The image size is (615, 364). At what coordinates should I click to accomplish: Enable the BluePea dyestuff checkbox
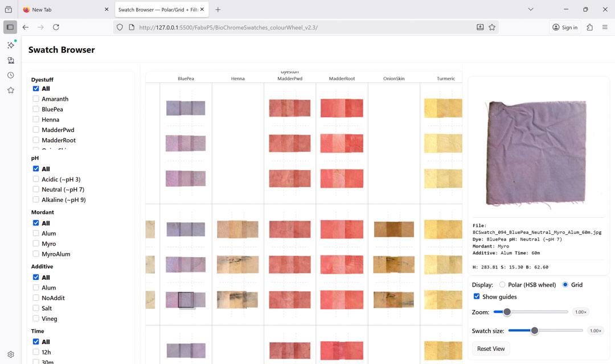[36, 109]
